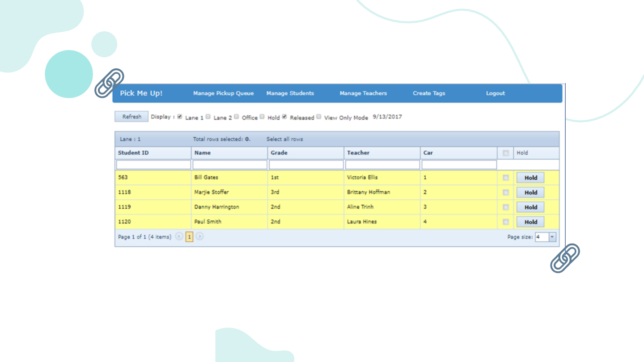Image resolution: width=644 pixels, height=362 pixels.
Task: Open the Manage Students menu
Action: [x=290, y=93]
